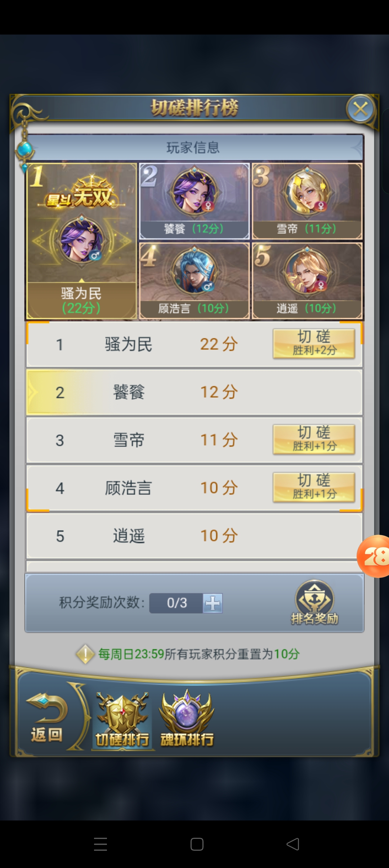This screenshot has height=868, width=389.
Task: View rank 5 逍遥 avatar card
Action: coord(307,281)
